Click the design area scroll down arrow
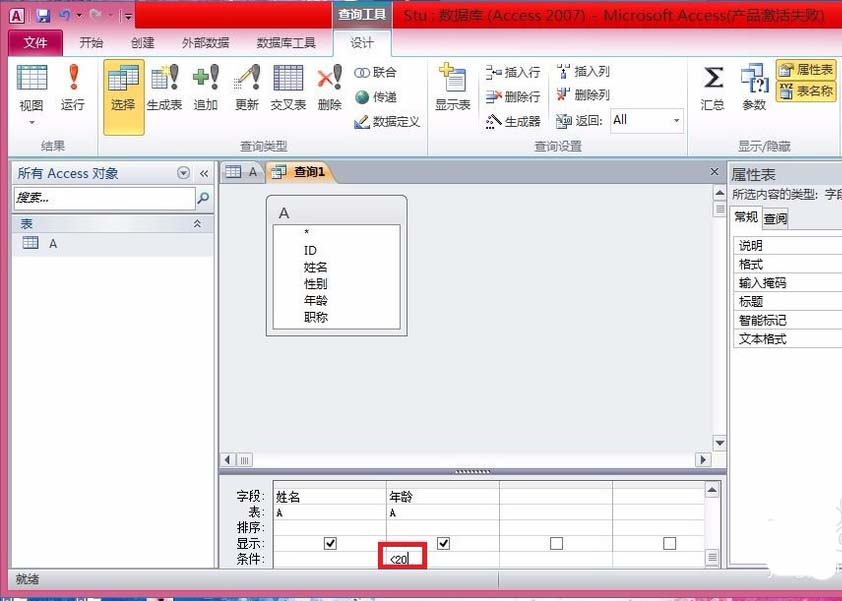 pos(720,443)
